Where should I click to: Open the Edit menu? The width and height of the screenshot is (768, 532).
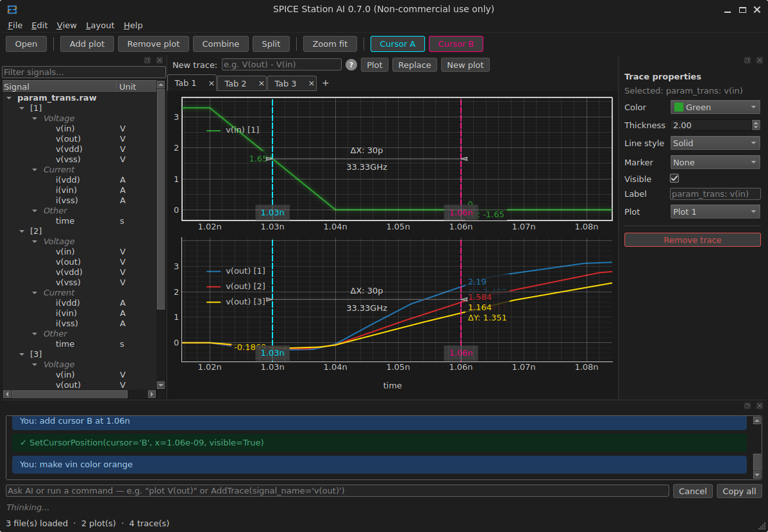pyautogui.click(x=39, y=26)
